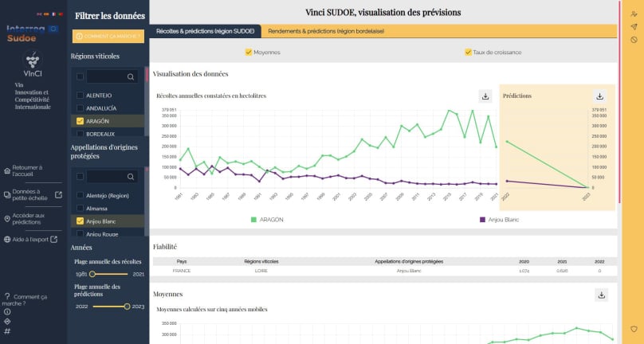This screenshot has width=644, height=344.
Task: Click the user icon in right bar
Action: 634,14
